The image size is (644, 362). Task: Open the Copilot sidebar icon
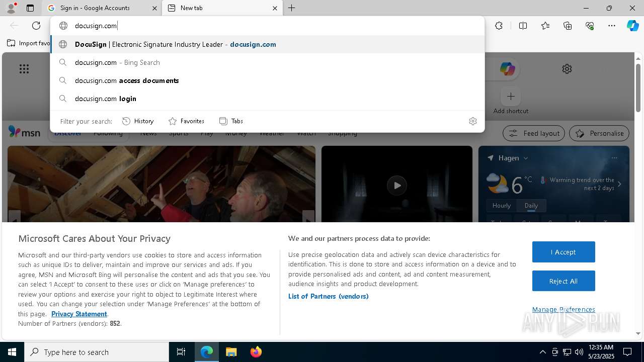click(x=632, y=26)
